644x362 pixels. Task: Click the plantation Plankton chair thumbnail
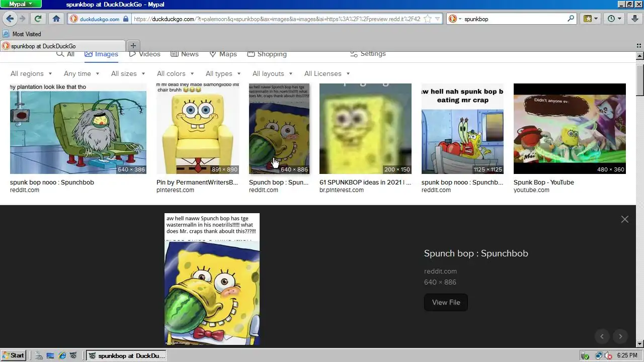pyautogui.click(x=78, y=129)
